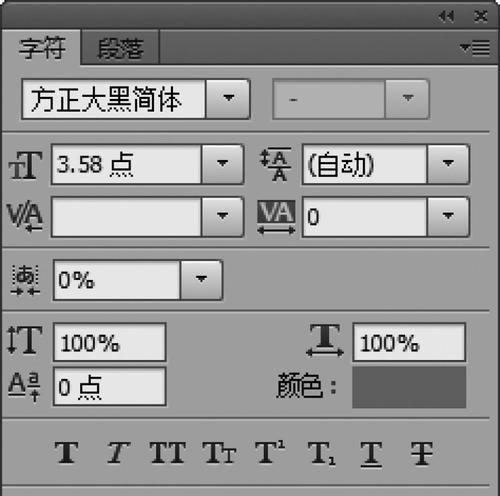Toggle All Caps text style
Viewport: 500px width, 496px height.
[168, 453]
